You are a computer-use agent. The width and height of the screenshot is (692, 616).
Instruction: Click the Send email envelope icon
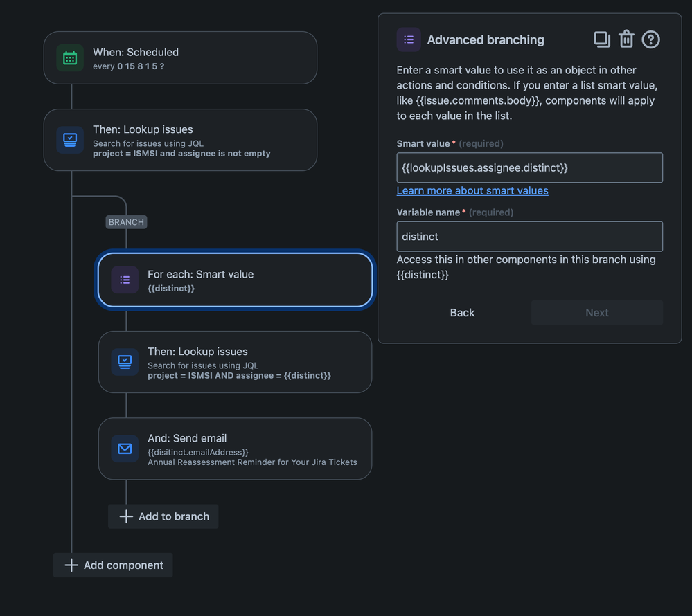[x=125, y=449]
